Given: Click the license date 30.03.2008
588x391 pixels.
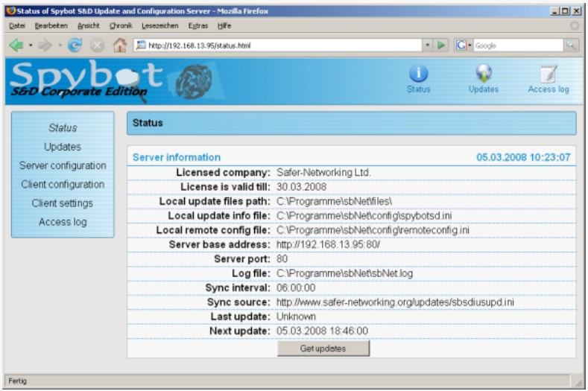Looking at the screenshot, I should tap(302, 187).
